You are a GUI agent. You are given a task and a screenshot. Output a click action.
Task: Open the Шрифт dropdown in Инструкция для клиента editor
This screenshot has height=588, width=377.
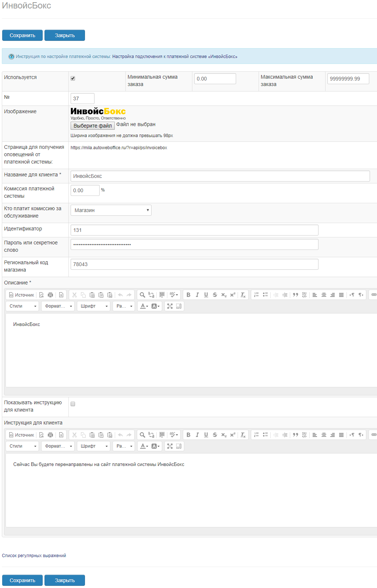point(93,446)
